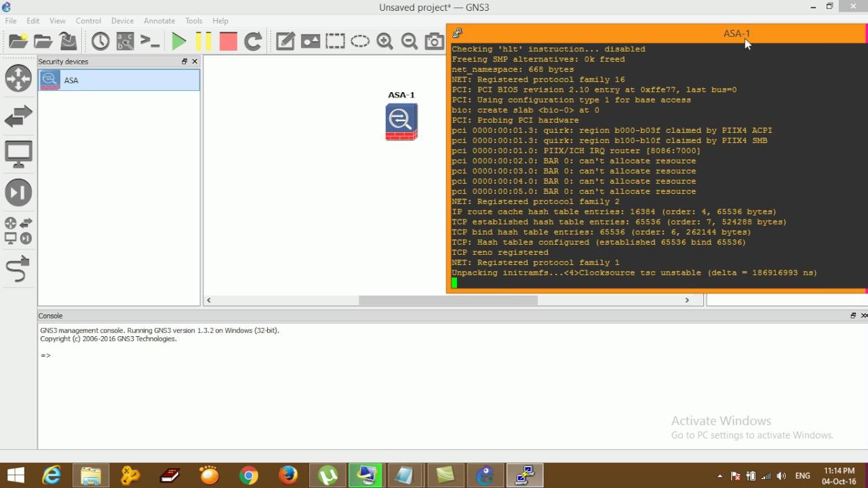Screen dimensions: 868x488
Task: Click the canvas horizontal scrollbar thumb
Action: pos(448,300)
